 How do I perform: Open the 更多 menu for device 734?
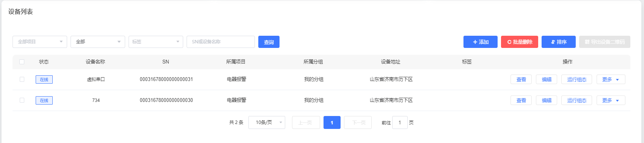pos(611,100)
